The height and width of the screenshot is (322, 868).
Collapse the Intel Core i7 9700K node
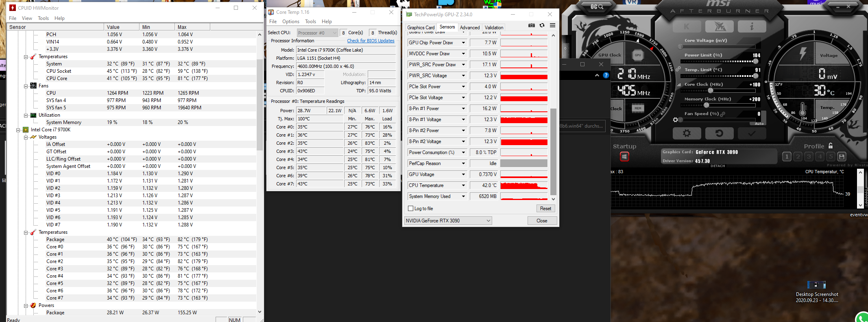tap(18, 130)
